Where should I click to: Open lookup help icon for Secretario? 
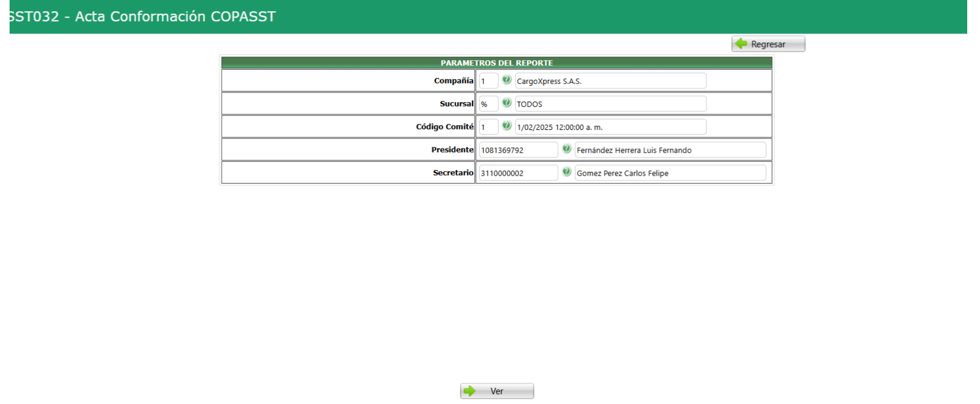pyautogui.click(x=566, y=171)
